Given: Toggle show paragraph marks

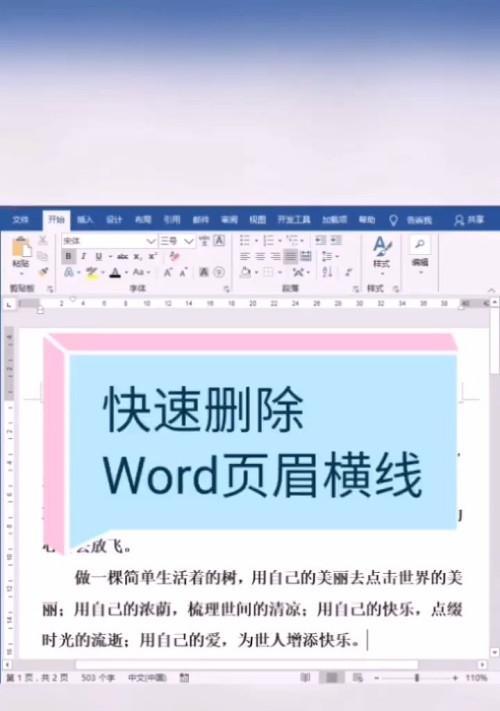Looking at the screenshot, I should (x=349, y=273).
